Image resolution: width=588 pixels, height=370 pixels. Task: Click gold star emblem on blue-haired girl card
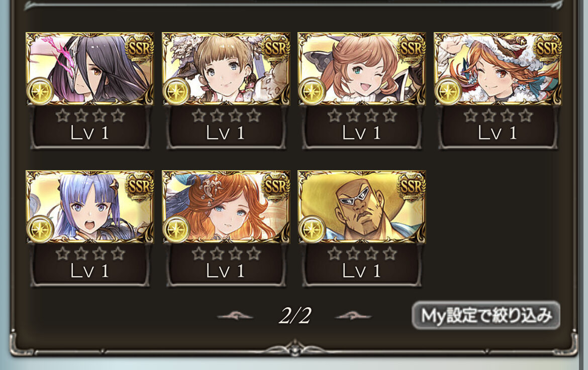(x=40, y=229)
